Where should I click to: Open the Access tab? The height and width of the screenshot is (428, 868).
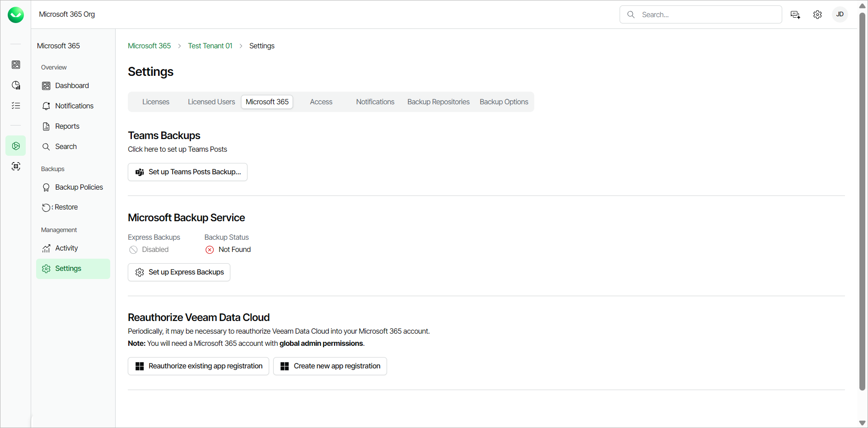[321, 102]
